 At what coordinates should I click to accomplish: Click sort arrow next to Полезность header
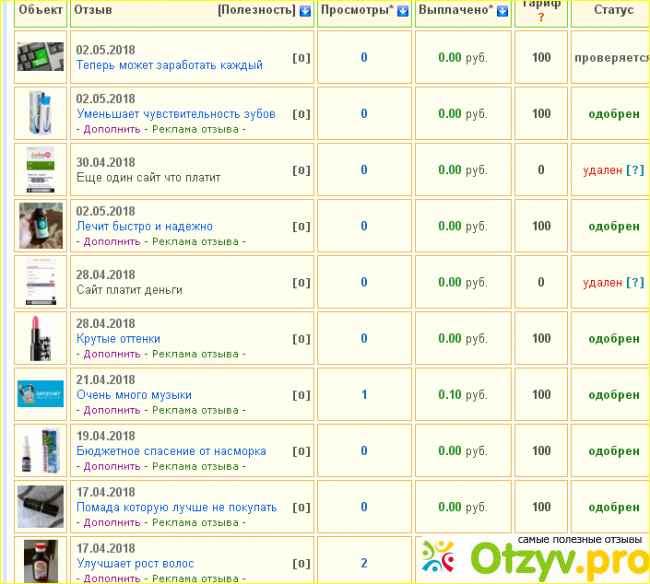tap(305, 11)
